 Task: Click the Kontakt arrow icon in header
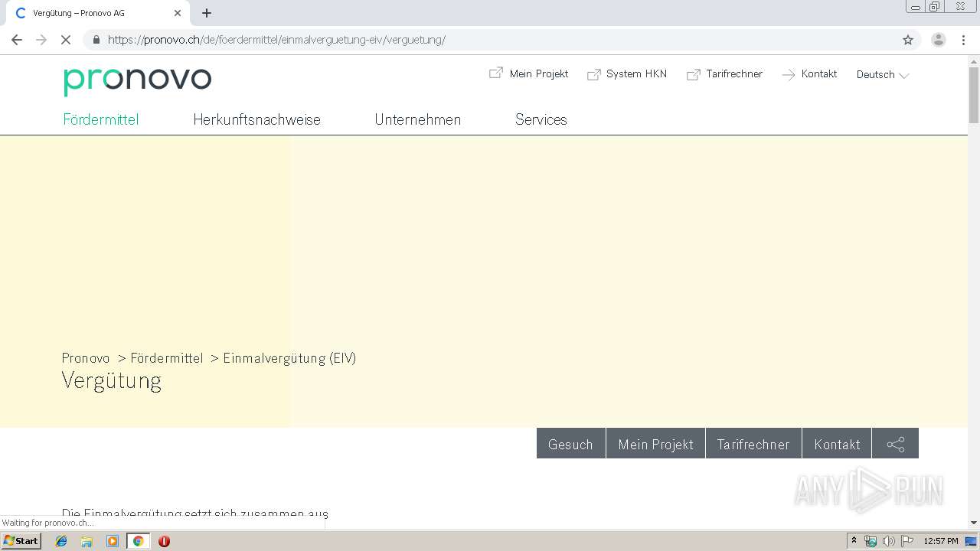pyautogui.click(x=789, y=74)
